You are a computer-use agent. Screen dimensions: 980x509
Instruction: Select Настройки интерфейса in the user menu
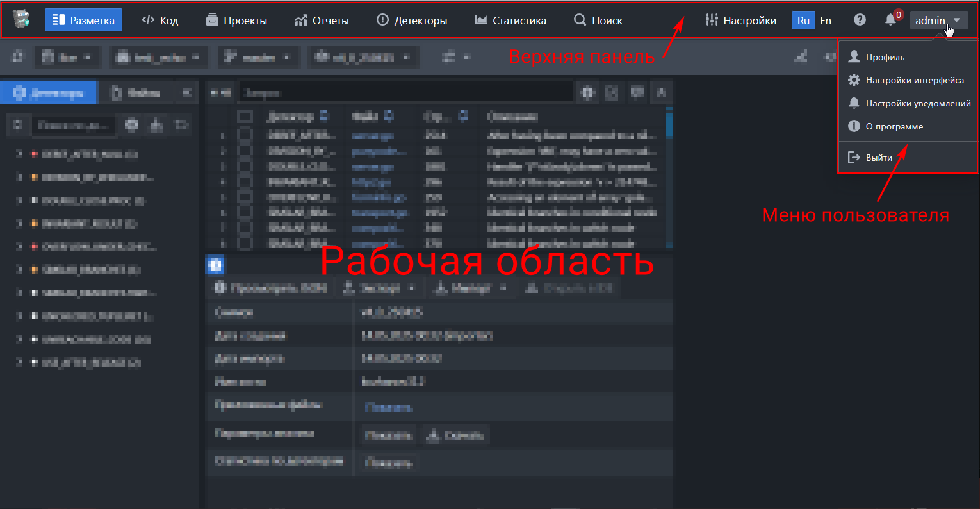pyautogui.click(x=914, y=80)
